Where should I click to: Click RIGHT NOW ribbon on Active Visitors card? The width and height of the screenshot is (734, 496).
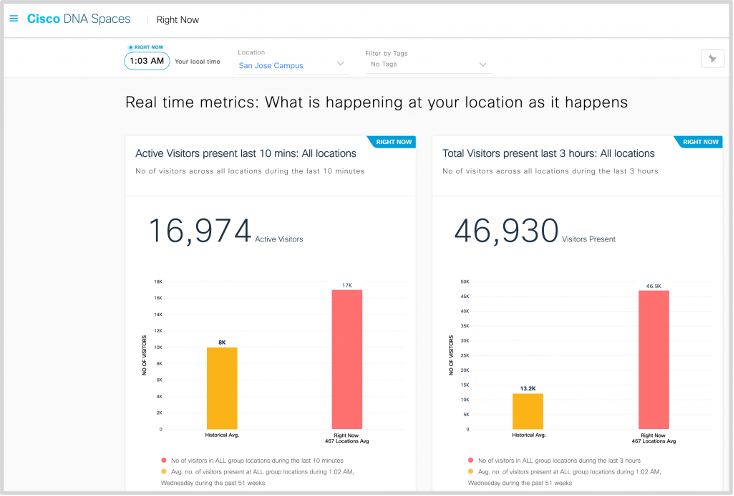click(x=395, y=142)
